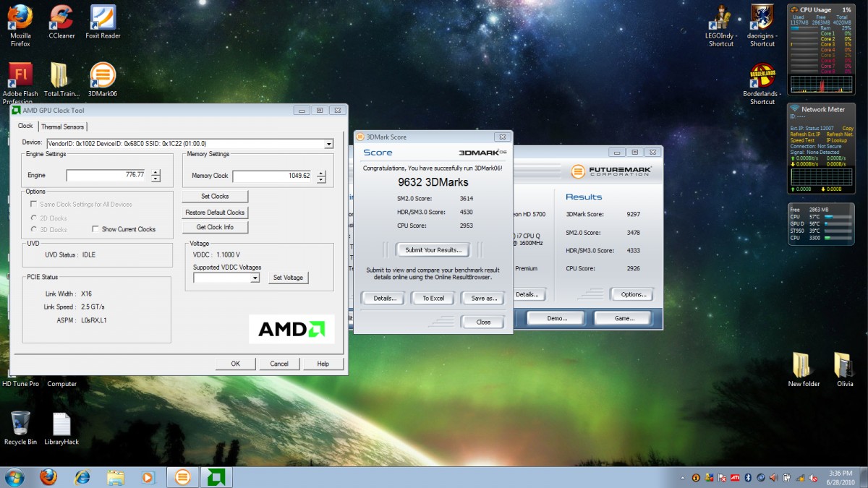
Task: Launch Firefox from the taskbar
Action: tap(48, 477)
